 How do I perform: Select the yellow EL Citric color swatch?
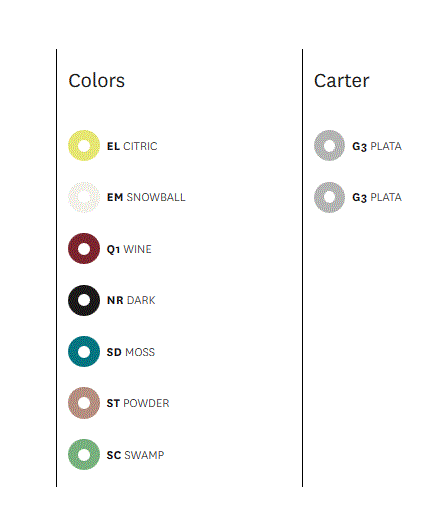point(84,146)
